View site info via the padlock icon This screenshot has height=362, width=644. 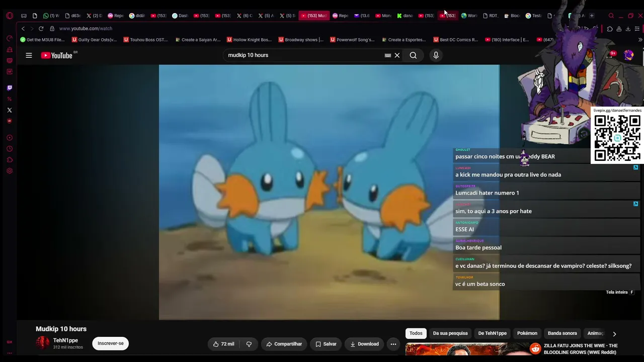pos(52,29)
